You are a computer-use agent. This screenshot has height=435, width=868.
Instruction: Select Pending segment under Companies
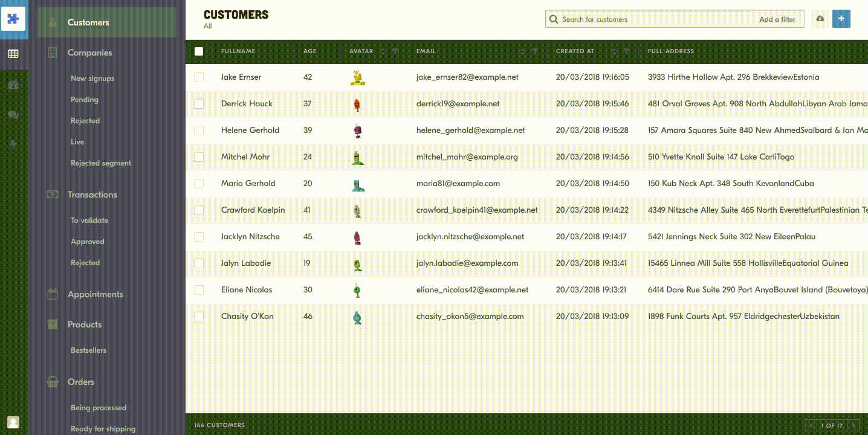[85, 100]
